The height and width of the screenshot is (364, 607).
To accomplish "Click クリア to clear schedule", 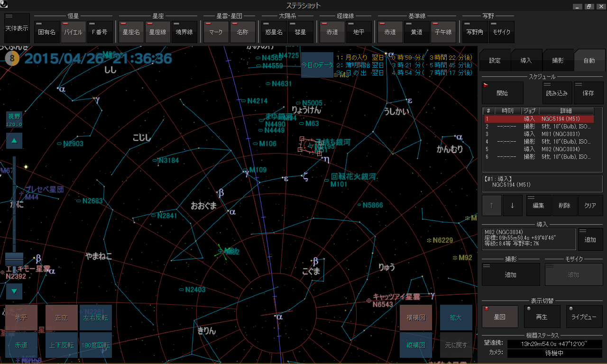I will click(590, 205).
